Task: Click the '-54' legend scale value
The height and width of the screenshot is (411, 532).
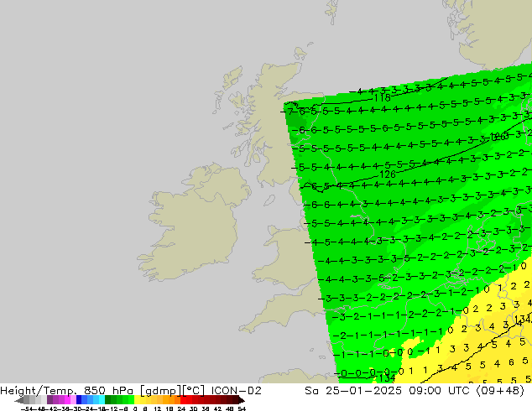Action: (27, 408)
